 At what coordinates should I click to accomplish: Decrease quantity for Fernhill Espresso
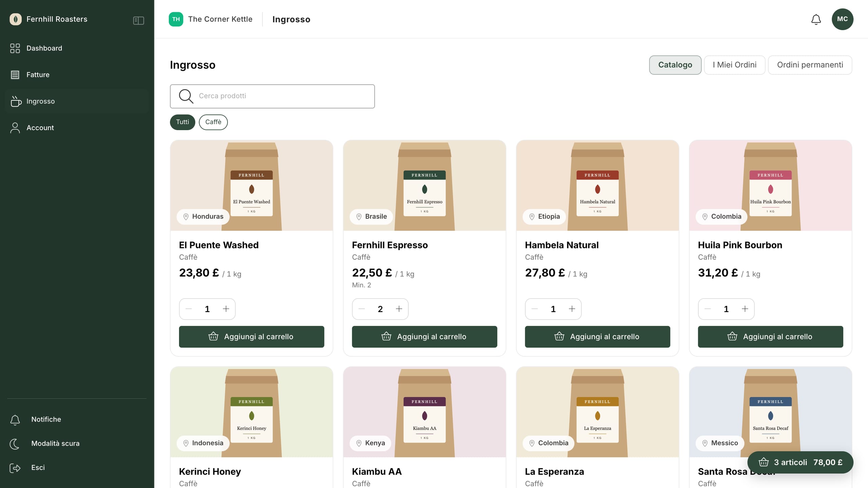pos(362,309)
